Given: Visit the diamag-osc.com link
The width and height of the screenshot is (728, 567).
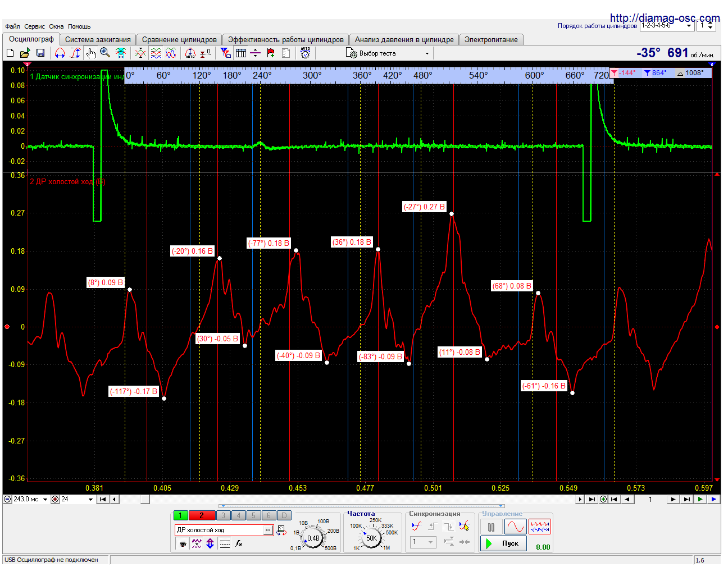Looking at the screenshot, I should pos(665,18).
